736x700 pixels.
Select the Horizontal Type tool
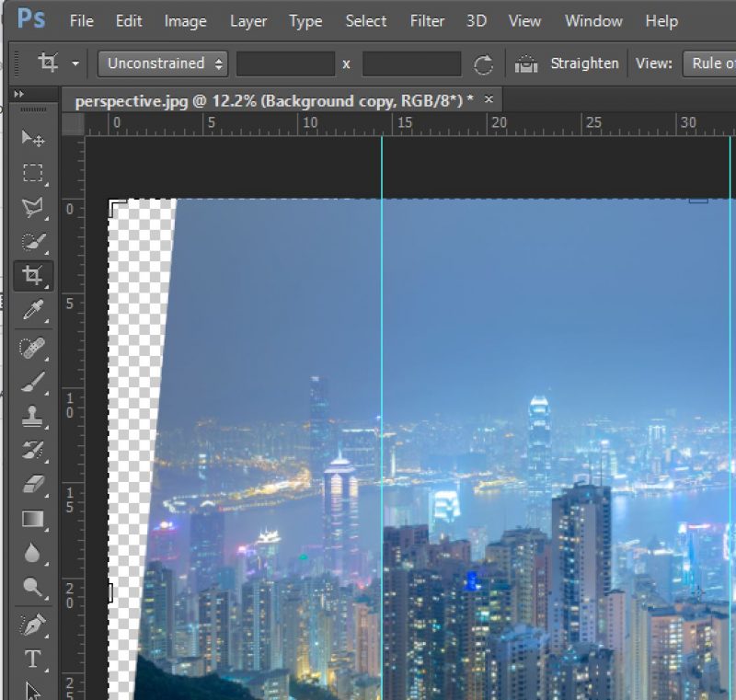tap(32, 658)
